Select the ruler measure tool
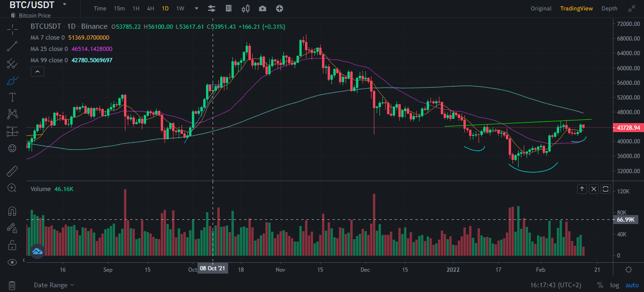 click(12, 171)
